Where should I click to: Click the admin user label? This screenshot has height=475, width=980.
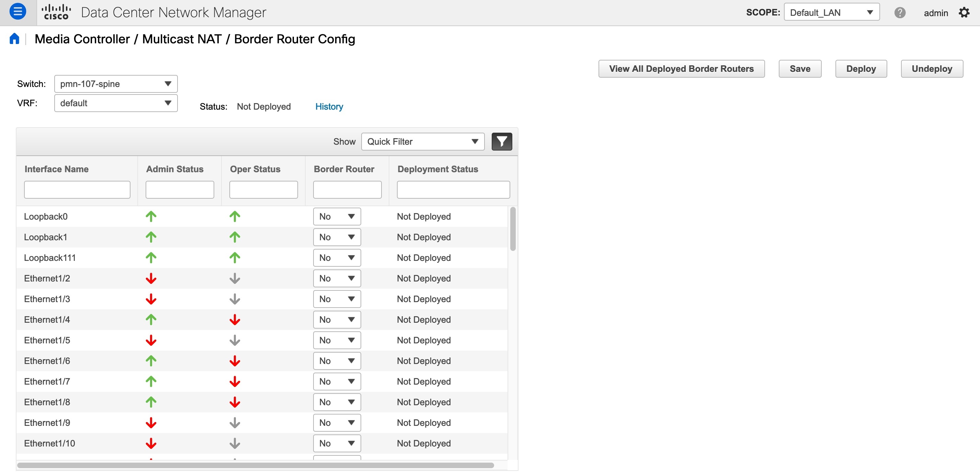(935, 13)
